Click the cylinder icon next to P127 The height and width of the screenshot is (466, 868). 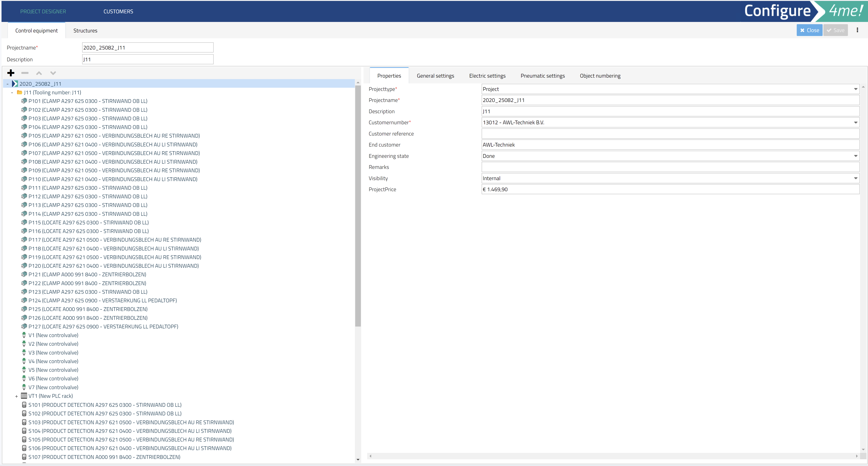(x=24, y=326)
